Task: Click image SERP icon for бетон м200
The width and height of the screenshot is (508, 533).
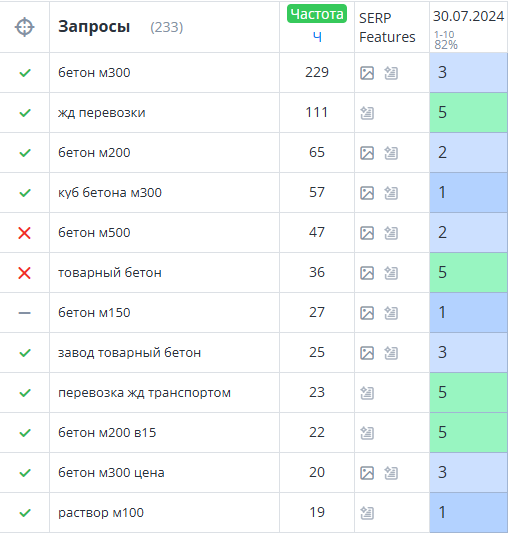Action: pos(367,153)
